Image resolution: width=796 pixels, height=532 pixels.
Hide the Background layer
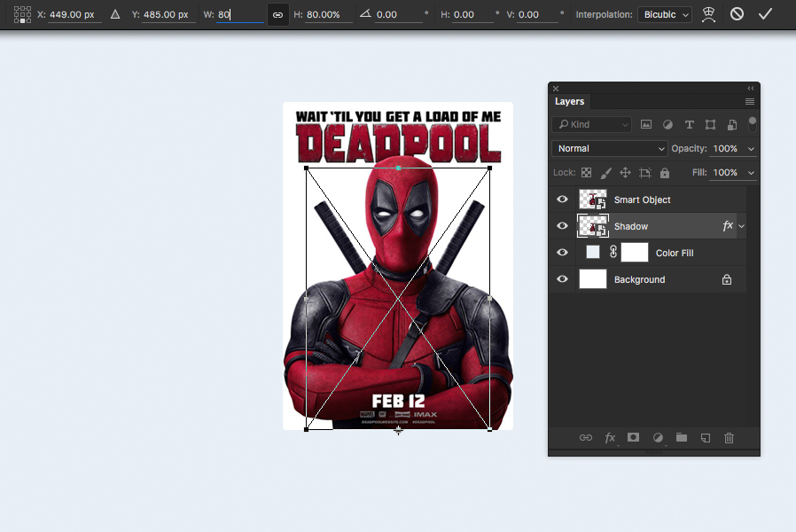pyautogui.click(x=562, y=278)
